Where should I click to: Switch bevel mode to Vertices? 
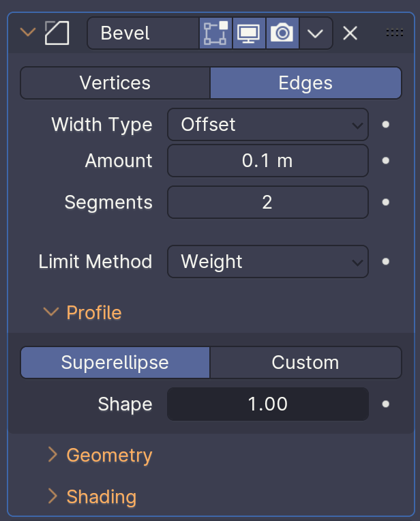[x=115, y=83]
